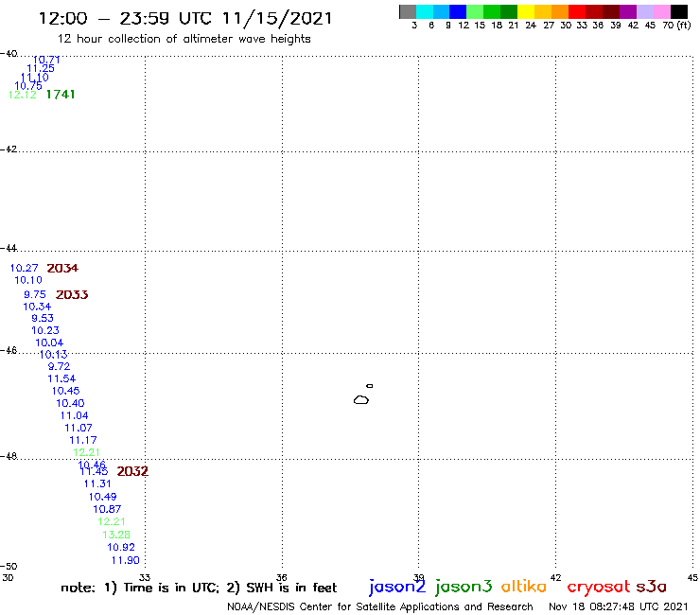Click wave height value 10.40
The width and height of the screenshot is (700, 615).
pyautogui.click(x=70, y=403)
